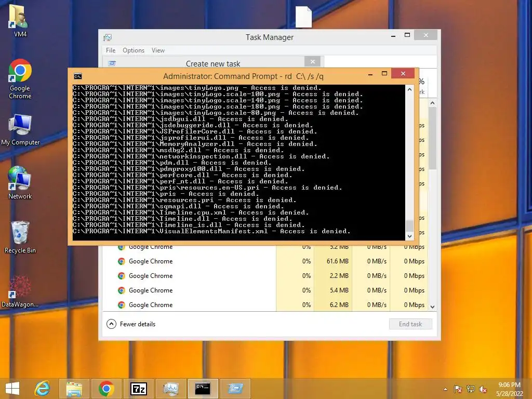
Task: Open the network tray icon
Action: click(x=471, y=389)
